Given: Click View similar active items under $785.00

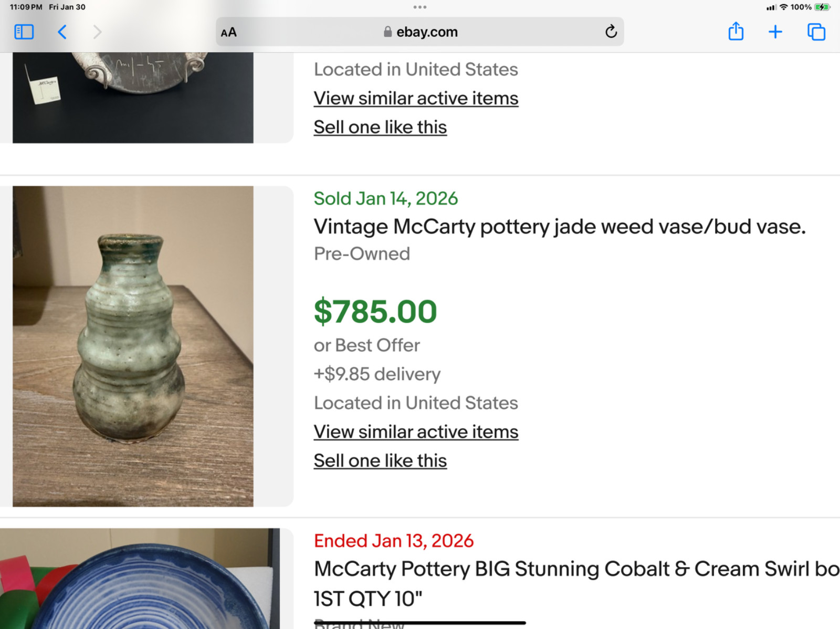Looking at the screenshot, I should pos(416,432).
